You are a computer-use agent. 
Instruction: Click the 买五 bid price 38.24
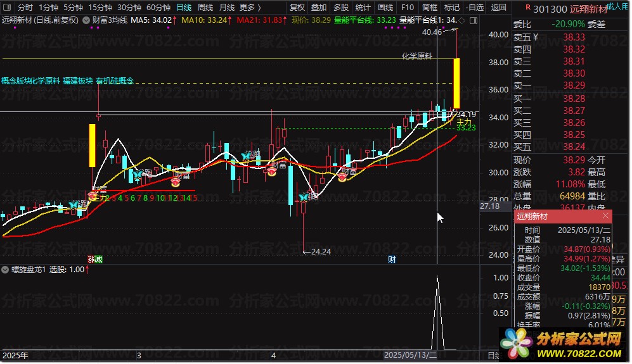click(574, 147)
